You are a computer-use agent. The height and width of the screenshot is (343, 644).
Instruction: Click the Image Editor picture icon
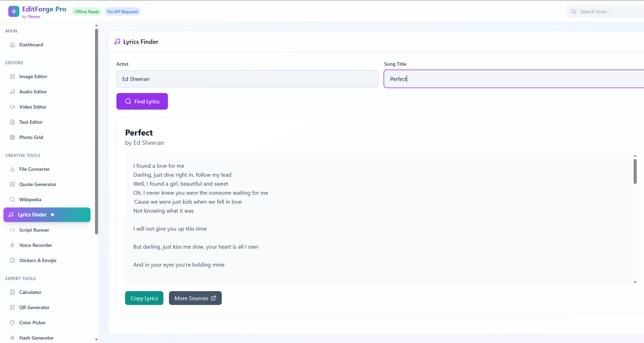(x=12, y=76)
